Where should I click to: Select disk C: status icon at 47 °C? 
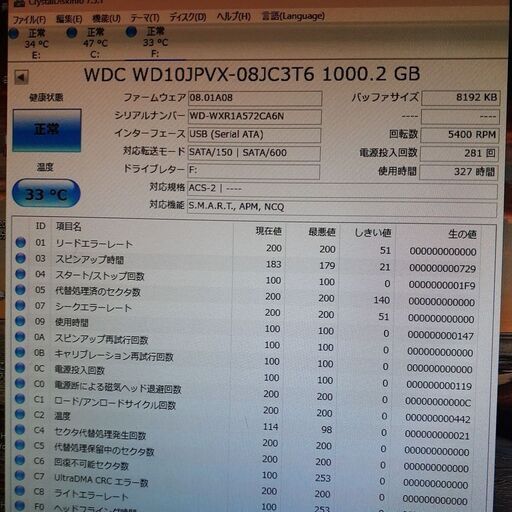(72, 33)
